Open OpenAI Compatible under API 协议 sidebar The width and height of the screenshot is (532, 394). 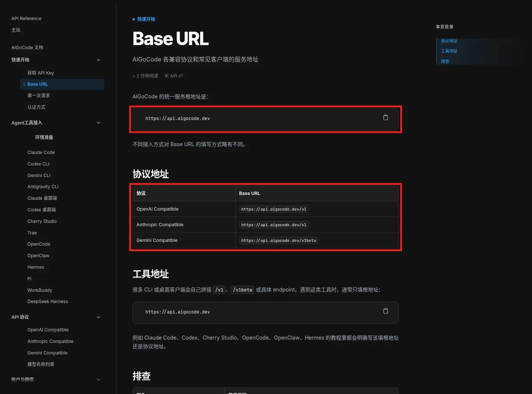tap(48, 330)
